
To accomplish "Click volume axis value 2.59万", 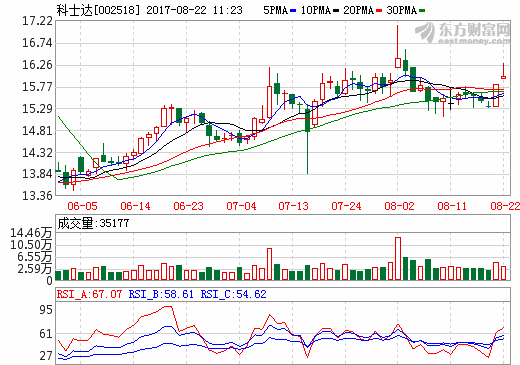I will [35, 269].
